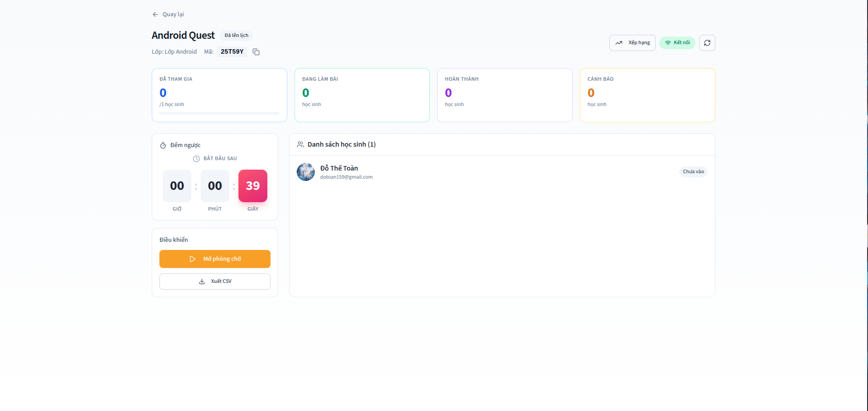Click the stopwatch icon beside Đếm ngược
This screenshot has height=411, width=868.
click(163, 145)
